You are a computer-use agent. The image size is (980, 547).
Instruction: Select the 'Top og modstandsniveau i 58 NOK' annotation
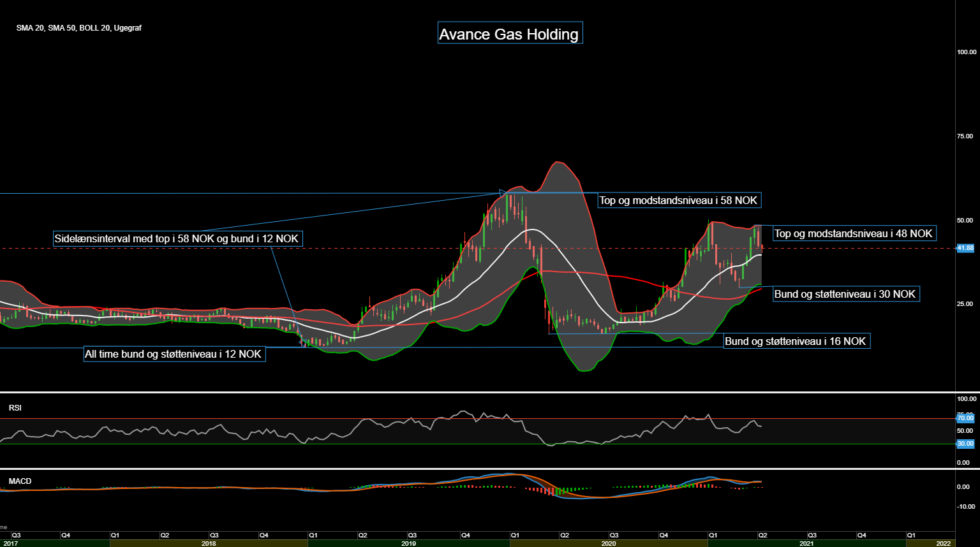pos(678,200)
